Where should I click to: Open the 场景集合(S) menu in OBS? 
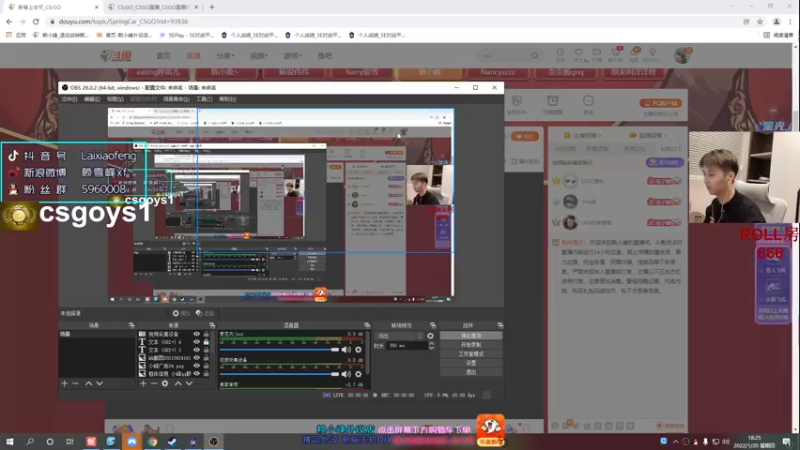click(x=176, y=99)
